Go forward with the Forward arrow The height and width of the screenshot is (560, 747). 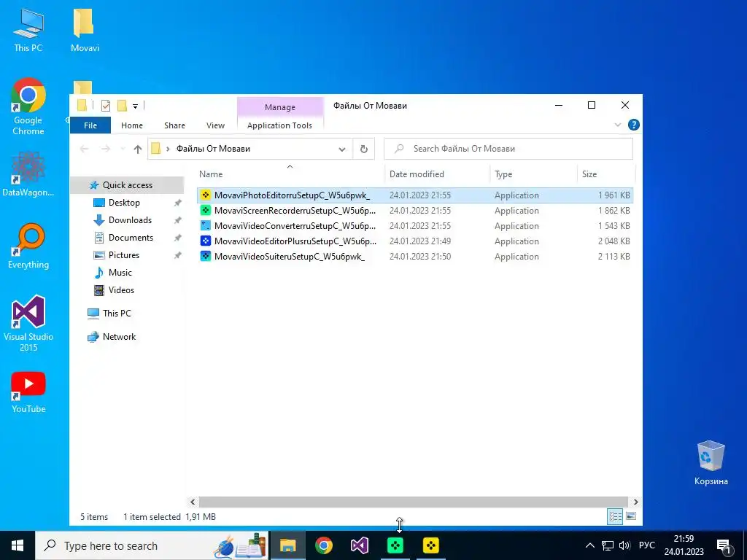click(105, 149)
